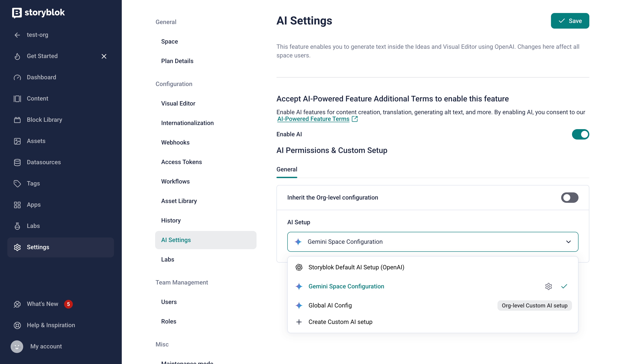Screen dimensions: 624x364
Task: Click the Storyblok logo icon
Action: pyautogui.click(x=17, y=13)
